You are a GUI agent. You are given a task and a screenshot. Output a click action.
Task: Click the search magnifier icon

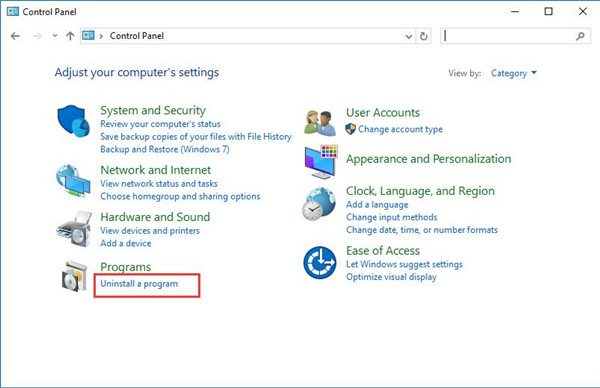click(580, 36)
